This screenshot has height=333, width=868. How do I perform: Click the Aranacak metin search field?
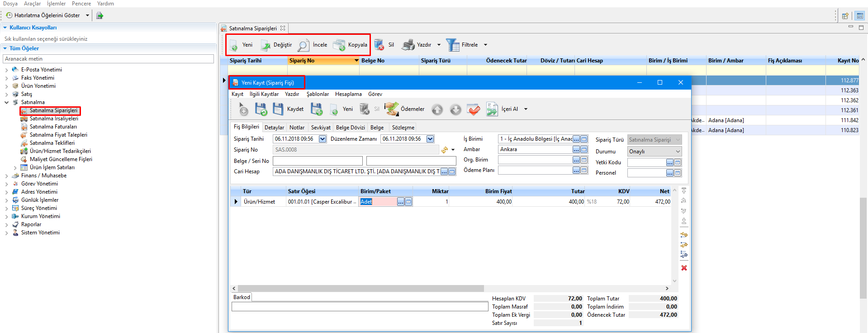[x=109, y=59]
